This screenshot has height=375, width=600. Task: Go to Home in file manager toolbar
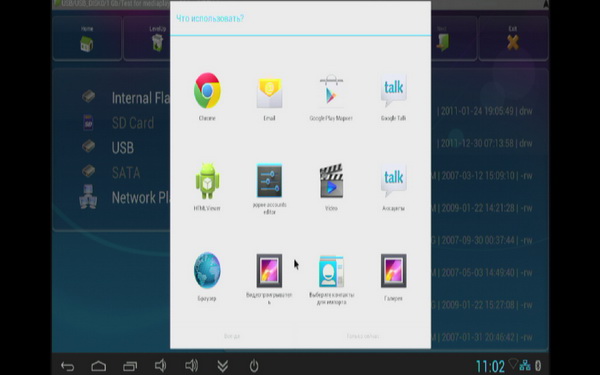(87, 39)
